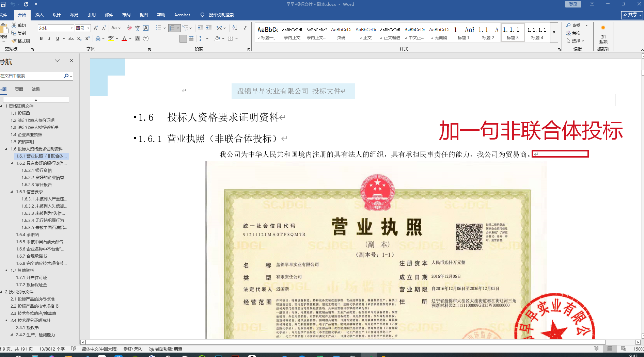644x357 pixels.
Task: Open paragraph shading paint bucket color
Action: coord(217,38)
